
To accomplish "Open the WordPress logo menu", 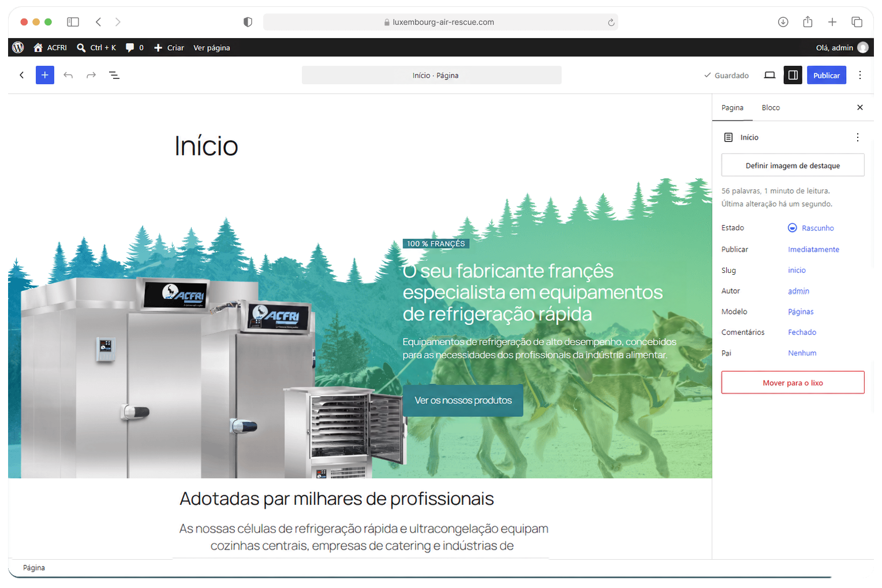I will [18, 47].
